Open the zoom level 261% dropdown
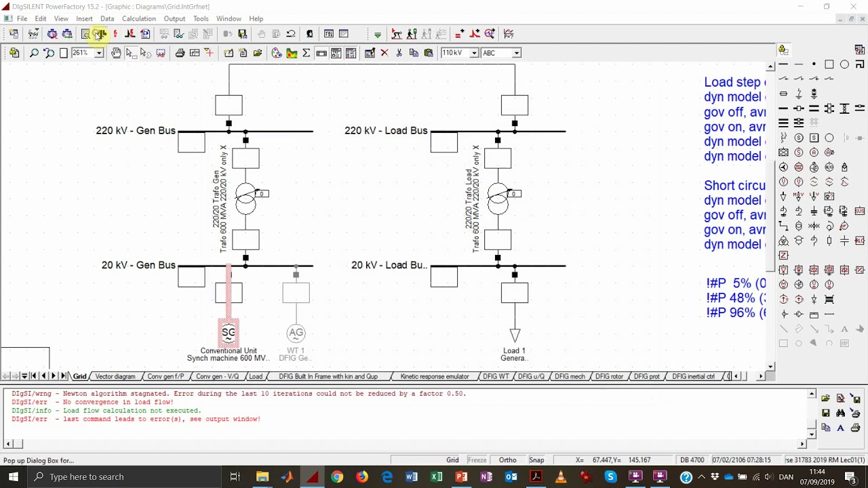The image size is (868, 488). pos(98,53)
